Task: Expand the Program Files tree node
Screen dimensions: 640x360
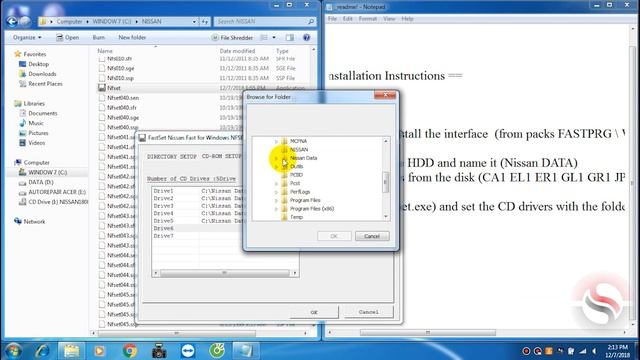Action: click(276, 200)
